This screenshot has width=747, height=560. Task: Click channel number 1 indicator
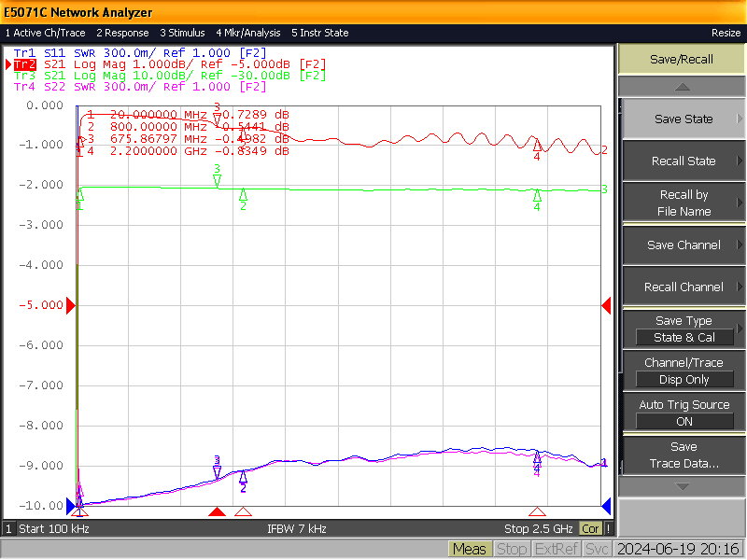[x=8, y=529]
